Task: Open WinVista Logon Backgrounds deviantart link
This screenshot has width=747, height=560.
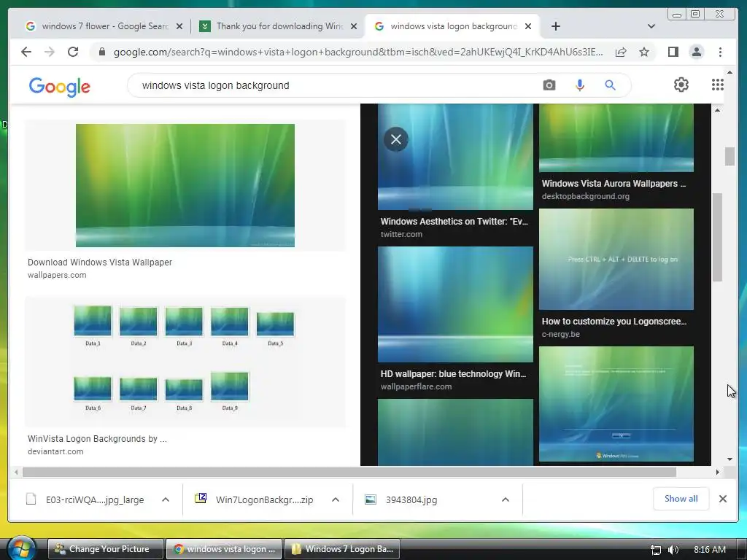Action: 97,439
